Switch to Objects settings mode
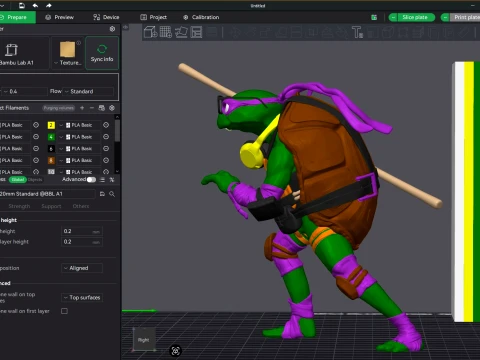The height and width of the screenshot is (360, 480). point(35,180)
